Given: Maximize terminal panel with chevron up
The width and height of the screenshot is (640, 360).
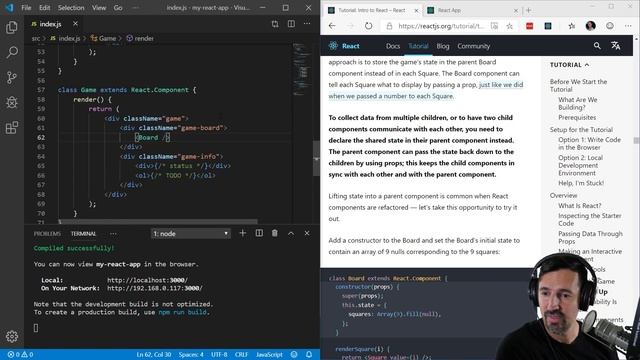Looking at the screenshot, I should pyautogui.click(x=291, y=233).
